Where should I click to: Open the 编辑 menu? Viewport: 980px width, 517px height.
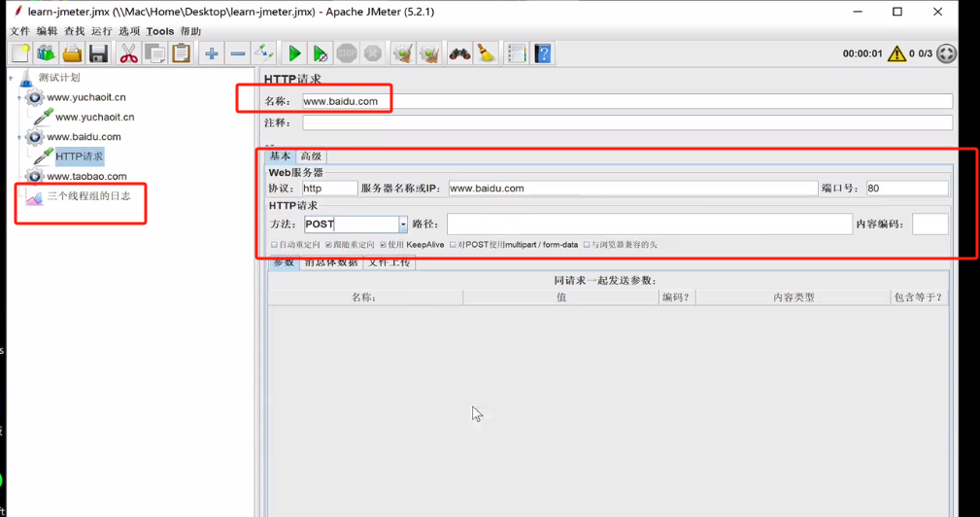click(x=47, y=31)
